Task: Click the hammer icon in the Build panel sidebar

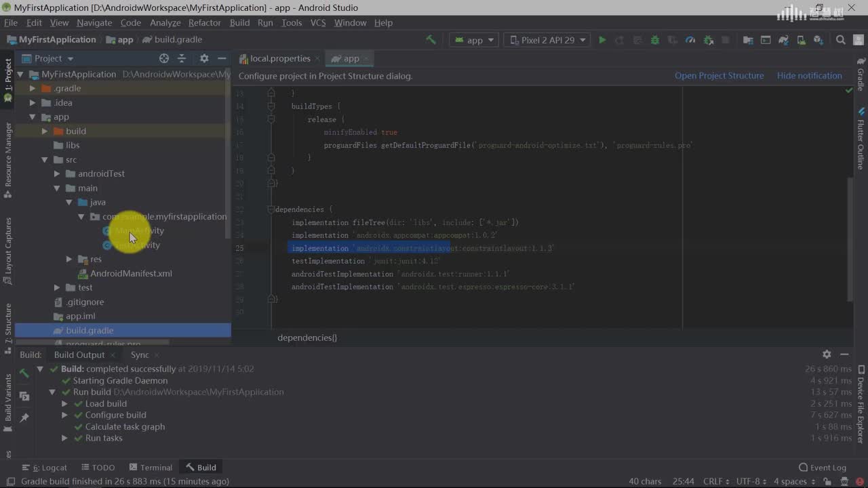Action: [x=24, y=373]
